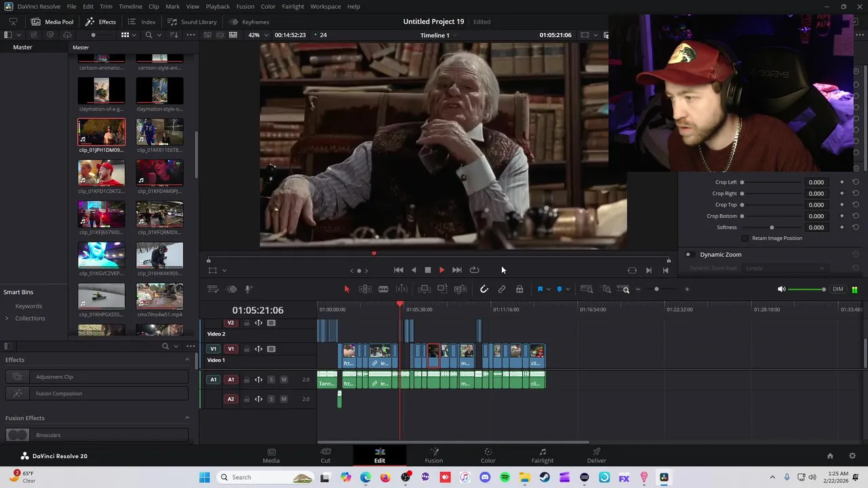Enable Retain Image Position checkbox
Image resolution: width=868 pixels, height=488 pixels.
[x=745, y=239]
